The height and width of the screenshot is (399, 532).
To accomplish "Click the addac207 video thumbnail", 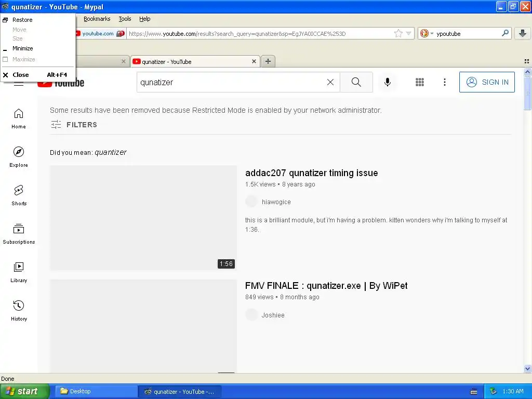I will click(x=143, y=218).
